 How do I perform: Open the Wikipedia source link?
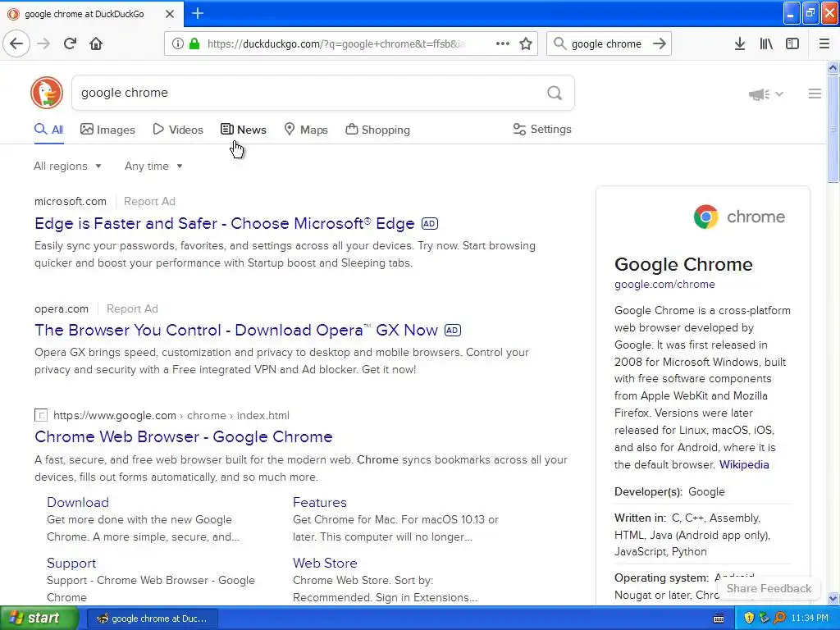pos(744,464)
